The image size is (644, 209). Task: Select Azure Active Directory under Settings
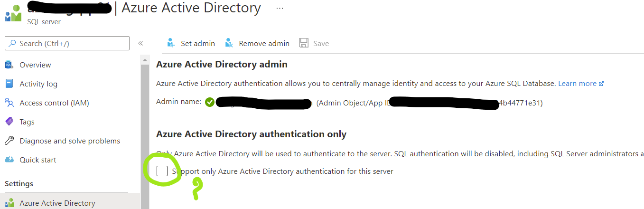pos(70,203)
